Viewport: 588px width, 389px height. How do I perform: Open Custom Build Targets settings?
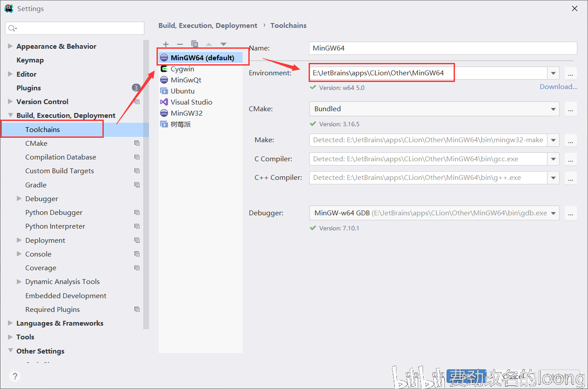pos(59,171)
